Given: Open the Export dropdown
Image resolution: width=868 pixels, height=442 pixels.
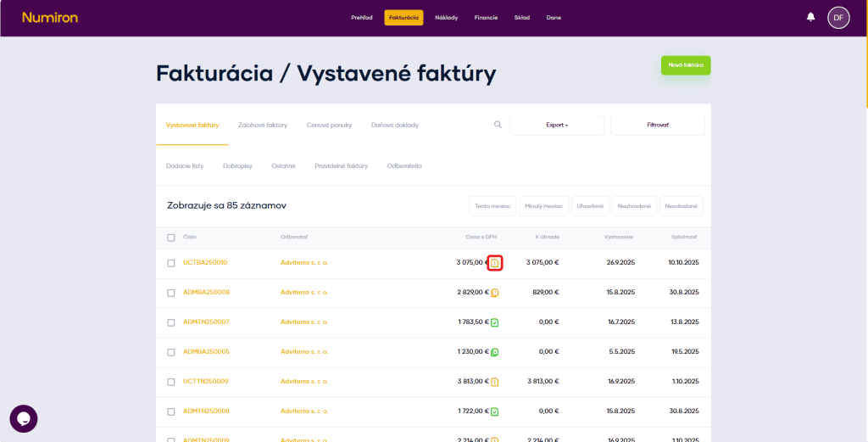Looking at the screenshot, I should 557,126.
